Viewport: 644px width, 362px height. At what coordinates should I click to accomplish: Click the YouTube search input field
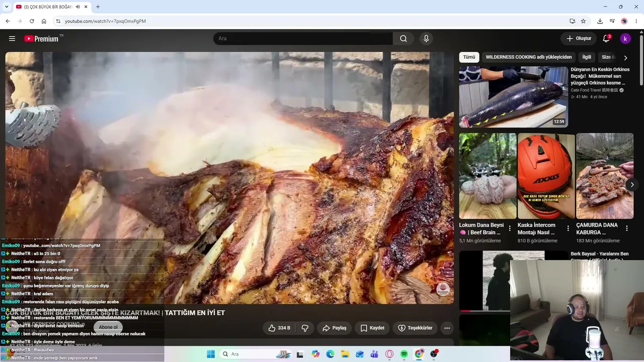tap(303, 39)
